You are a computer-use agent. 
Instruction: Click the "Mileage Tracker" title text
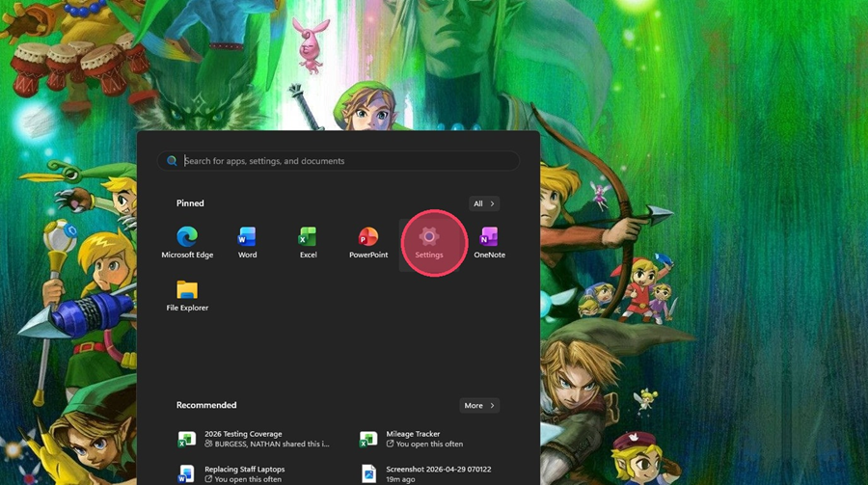[413, 434]
